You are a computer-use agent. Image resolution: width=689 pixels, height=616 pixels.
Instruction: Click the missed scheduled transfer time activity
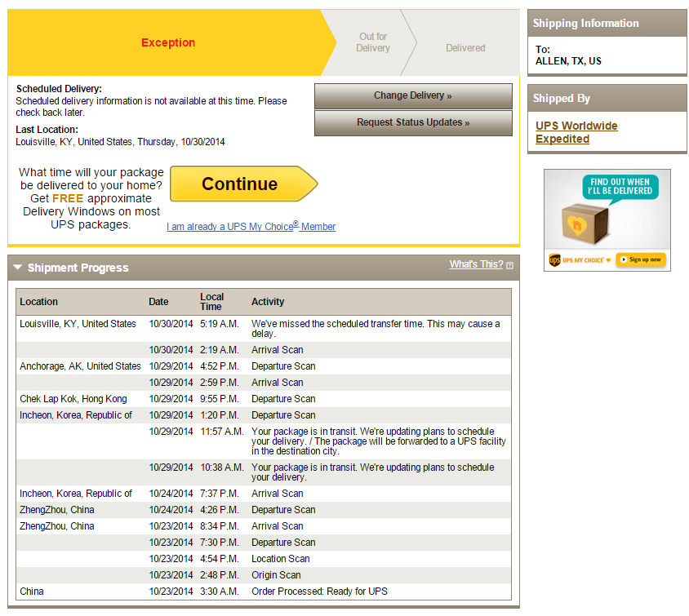tap(376, 329)
